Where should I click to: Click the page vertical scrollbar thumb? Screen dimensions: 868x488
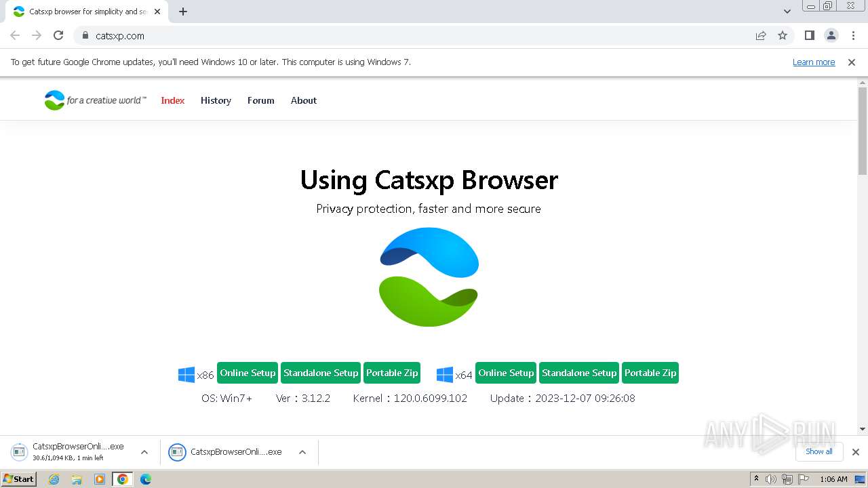(x=863, y=131)
